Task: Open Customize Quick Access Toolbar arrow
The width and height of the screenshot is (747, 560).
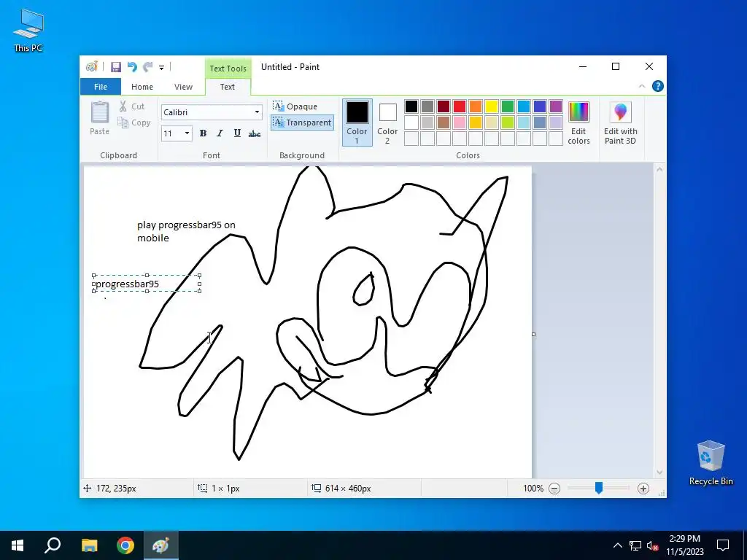Action: click(161, 68)
